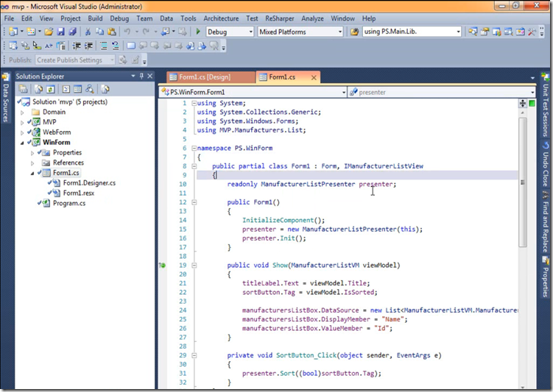Save the current file with floppy icon

(60, 32)
